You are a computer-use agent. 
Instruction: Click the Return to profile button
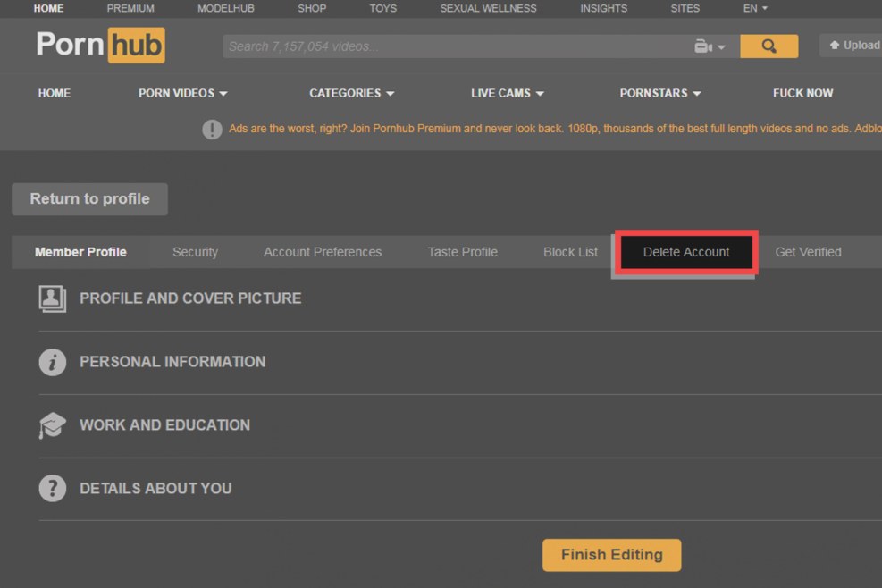[x=89, y=199]
